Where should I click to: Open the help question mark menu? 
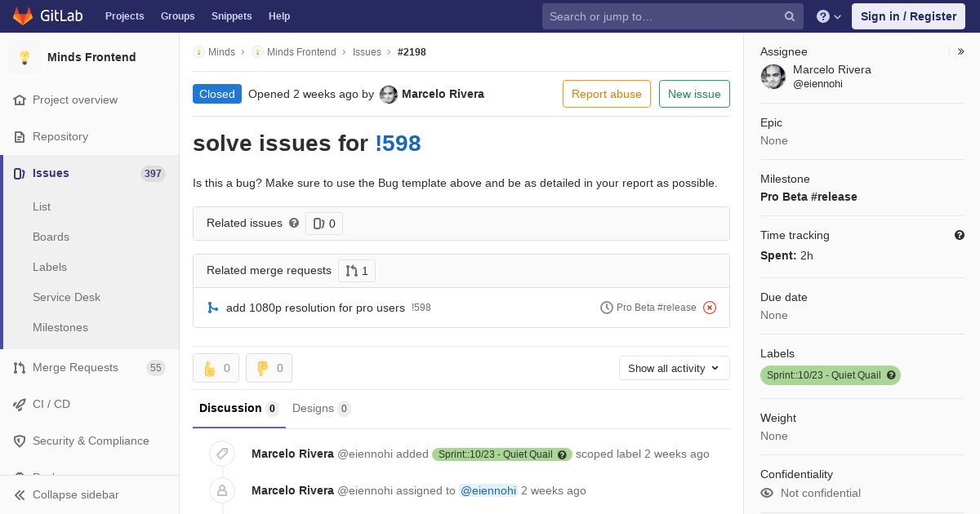(x=829, y=16)
